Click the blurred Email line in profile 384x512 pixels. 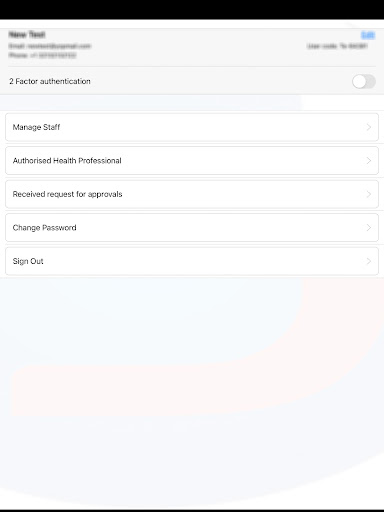click(x=50, y=46)
